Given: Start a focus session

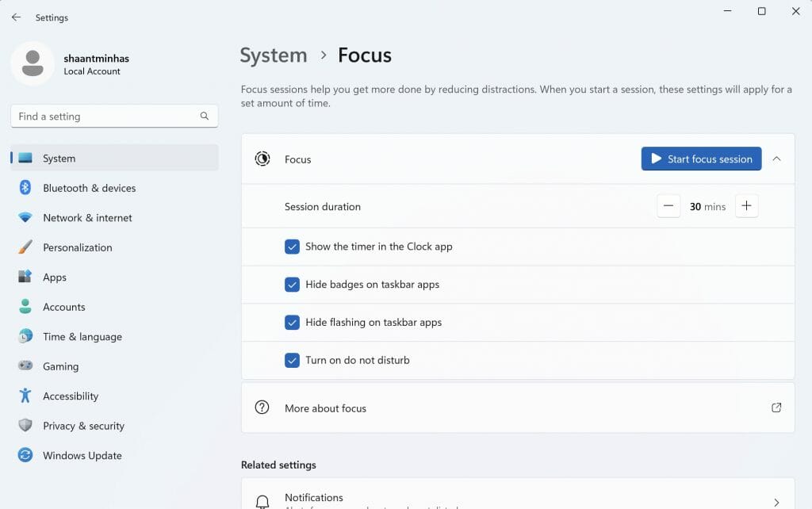Looking at the screenshot, I should tap(701, 159).
